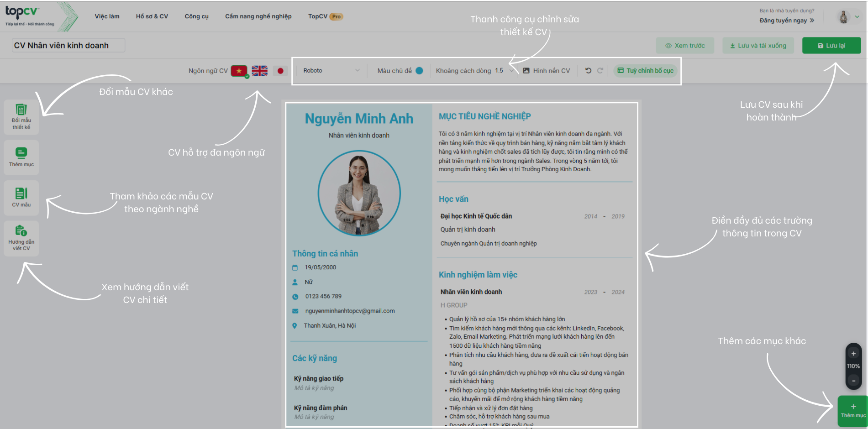The image size is (868, 429).
Task: Open the TopCV Pro menu item
Action: click(x=325, y=16)
